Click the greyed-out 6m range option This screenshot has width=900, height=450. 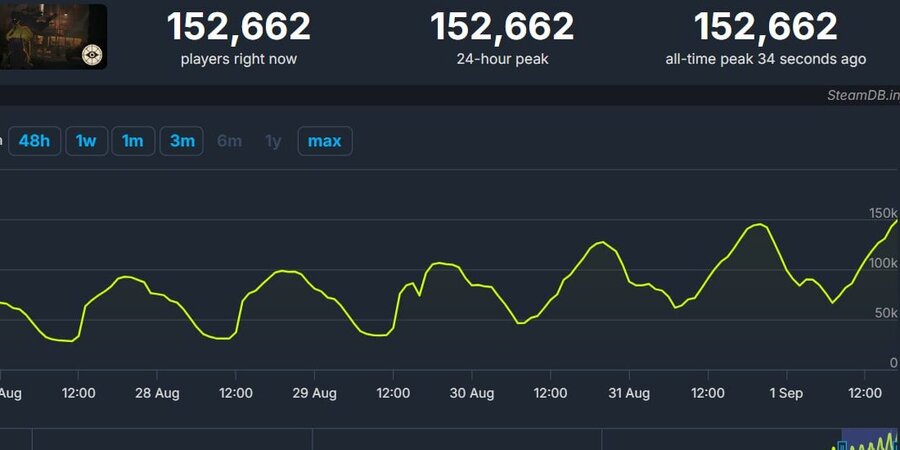(x=229, y=141)
